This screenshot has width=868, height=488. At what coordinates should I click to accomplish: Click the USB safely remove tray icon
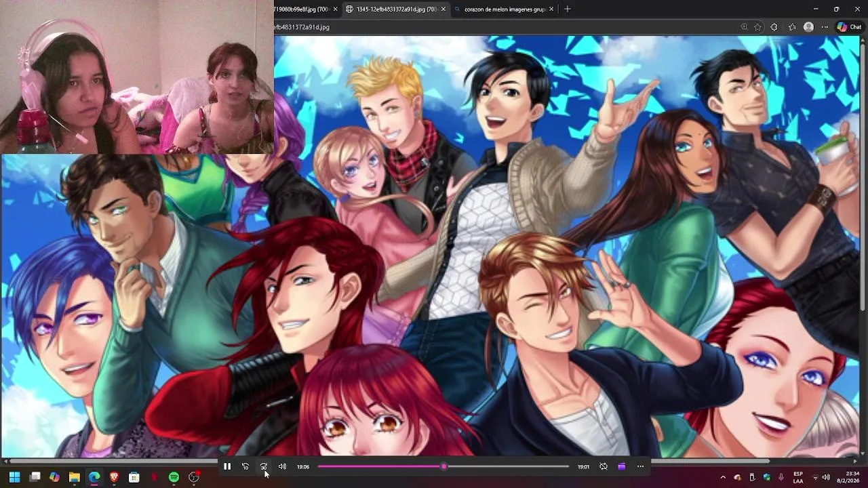[752, 477]
